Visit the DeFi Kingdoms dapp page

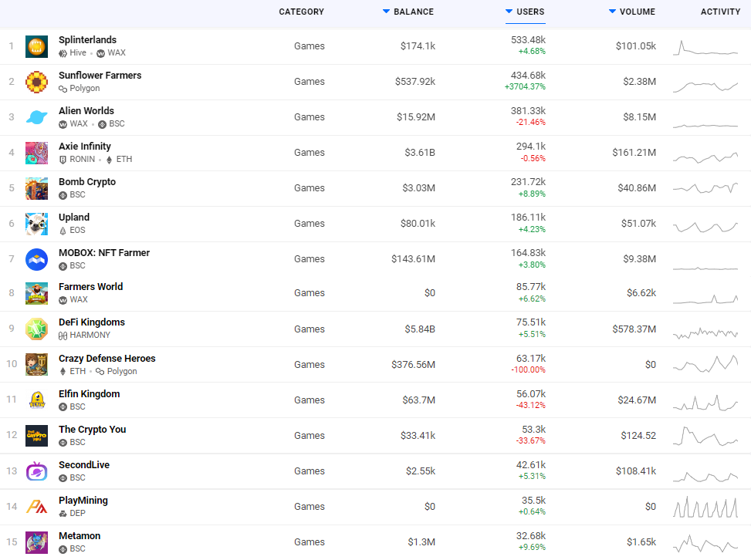[x=92, y=322]
